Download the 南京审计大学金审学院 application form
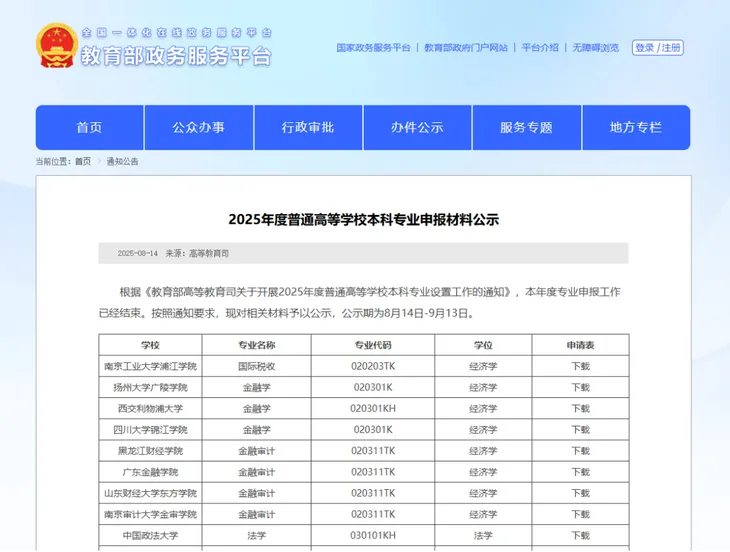Image resolution: width=730 pixels, height=552 pixels. (x=580, y=514)
